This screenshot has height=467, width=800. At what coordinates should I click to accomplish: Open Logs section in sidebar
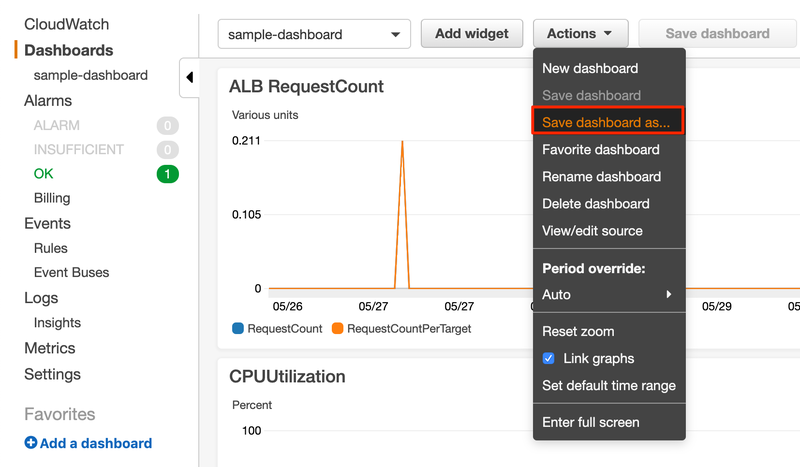[x=41, y=298]
